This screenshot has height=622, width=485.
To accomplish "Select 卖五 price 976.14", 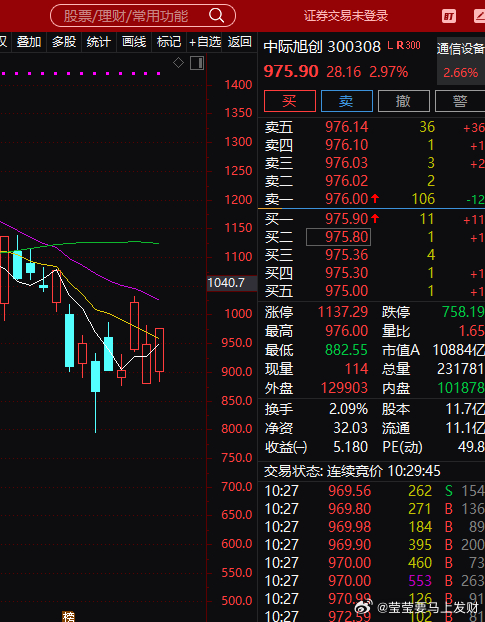I will coord(347,127).
